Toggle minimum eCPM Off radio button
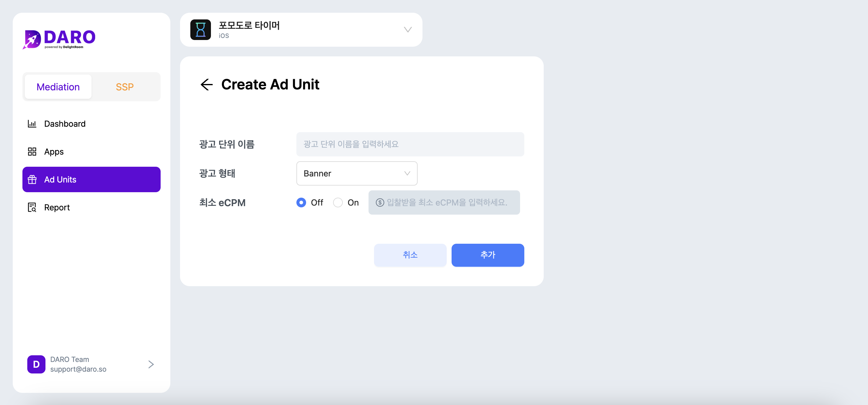The image size is (868, 405). pos(301,202)
